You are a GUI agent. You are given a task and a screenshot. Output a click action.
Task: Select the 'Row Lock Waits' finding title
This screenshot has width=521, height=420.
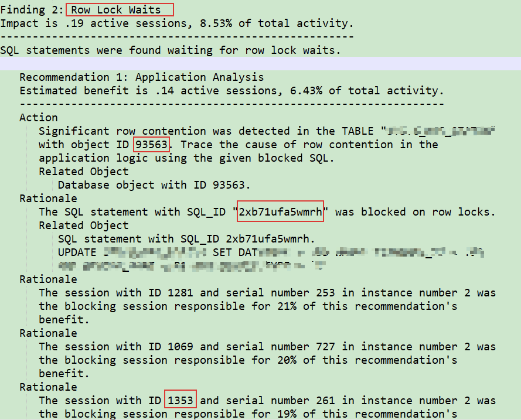tap(115, 9)
